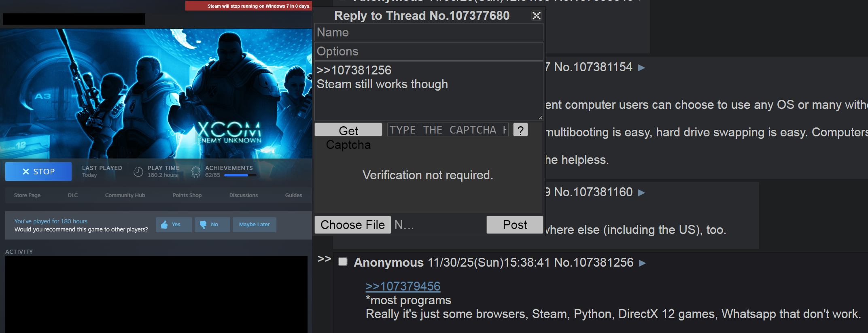Click into the reply comment text area
This screenshot has width=868, height=333.
tap(429, 91)
